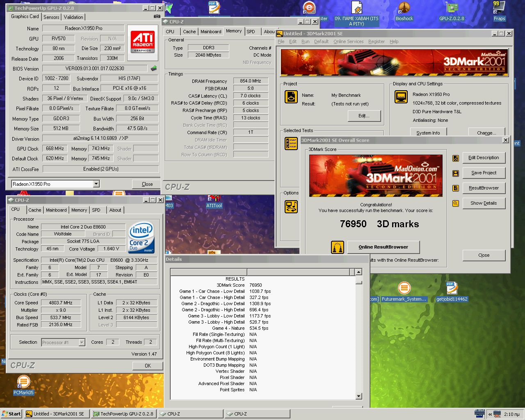Open the Run menu in 3DMark2001
The height and width of the screenshot is (420, 525).
306,41
